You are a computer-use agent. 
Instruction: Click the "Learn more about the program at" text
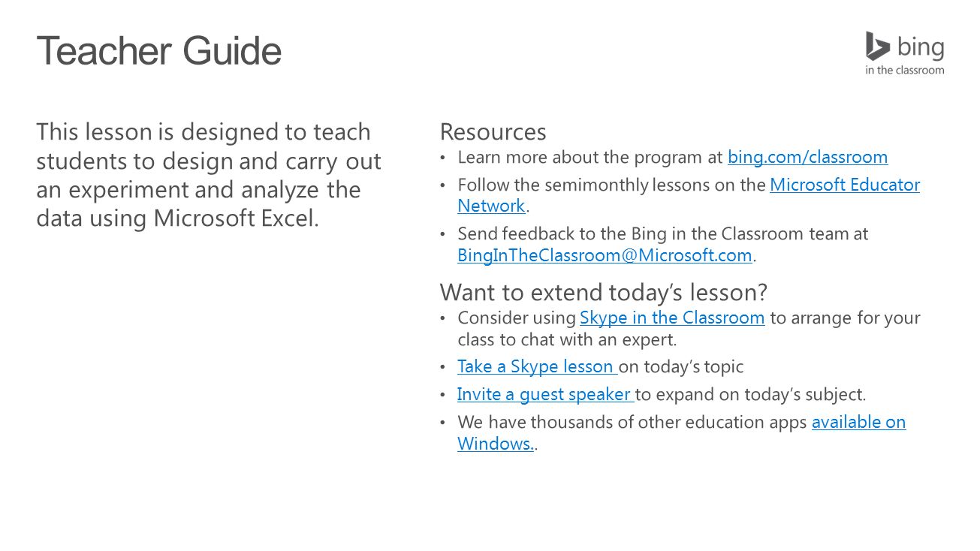click(x=590, y=157)
